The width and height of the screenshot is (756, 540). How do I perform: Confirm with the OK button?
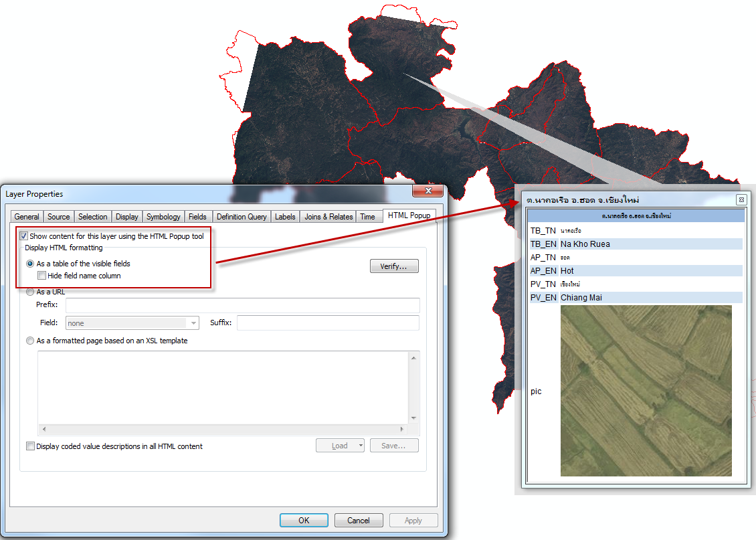(304, 520)
